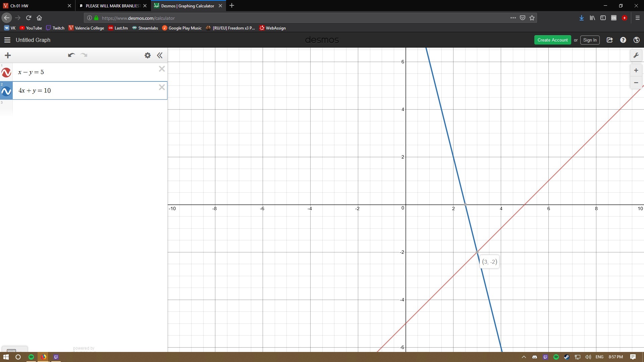
Task: Toggle the 4x + y = 10 visibility
Action: click(x=6, y=91)
